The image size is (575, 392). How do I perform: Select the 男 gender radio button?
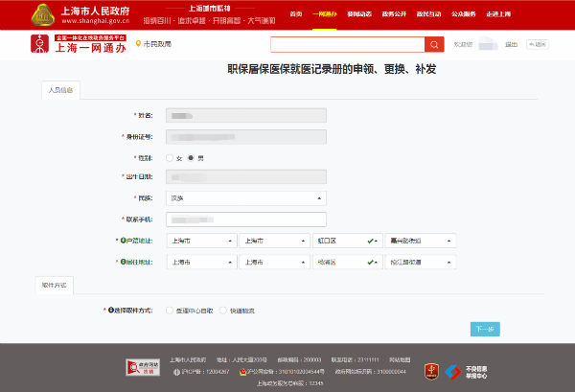[x=191, y=158]
